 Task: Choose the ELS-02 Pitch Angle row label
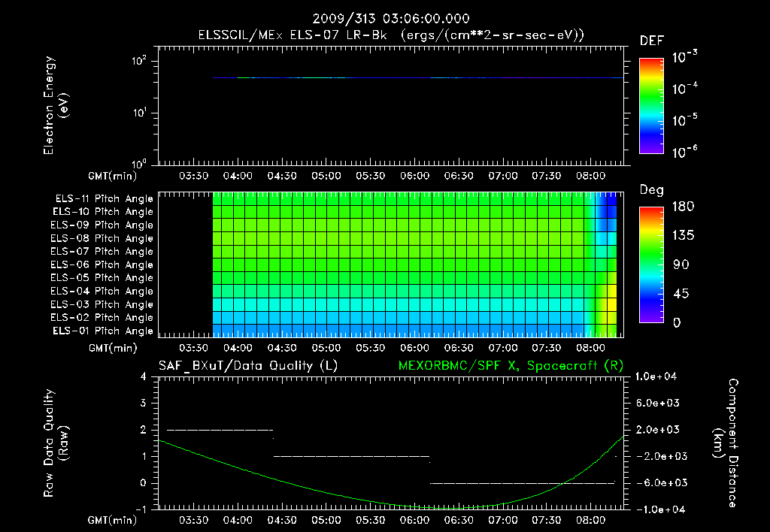(102, 318)
